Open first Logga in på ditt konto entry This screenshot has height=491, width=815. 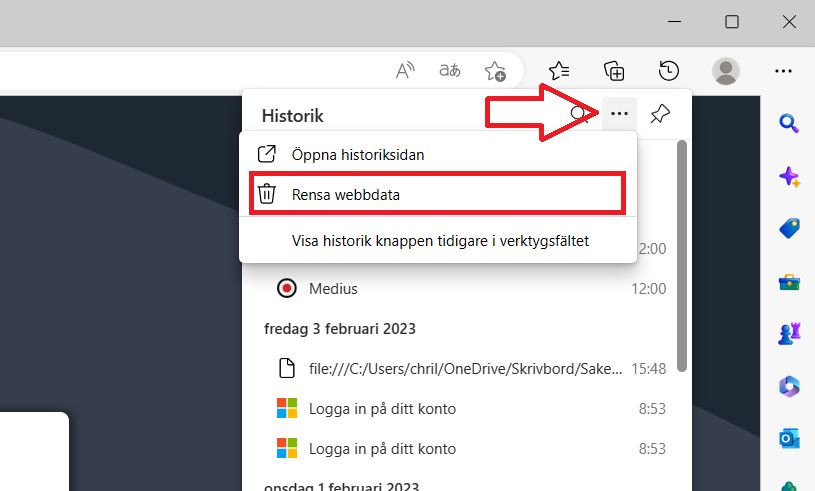382,408
